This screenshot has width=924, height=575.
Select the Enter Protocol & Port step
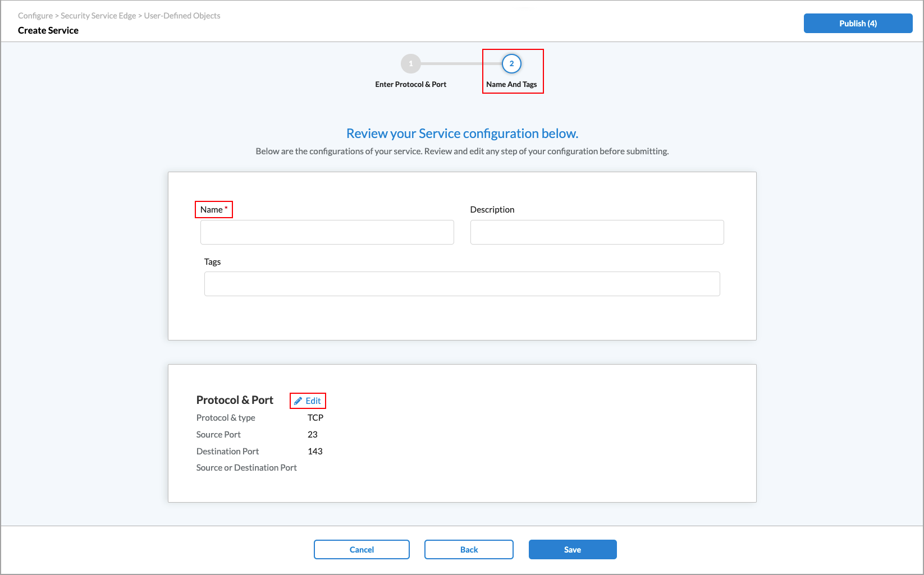[410, 84]
